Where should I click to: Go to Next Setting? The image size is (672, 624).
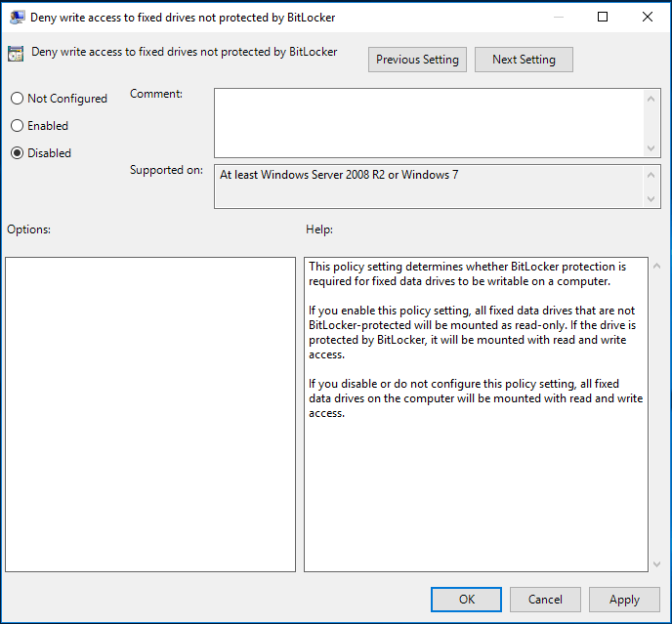coord(524,60)
